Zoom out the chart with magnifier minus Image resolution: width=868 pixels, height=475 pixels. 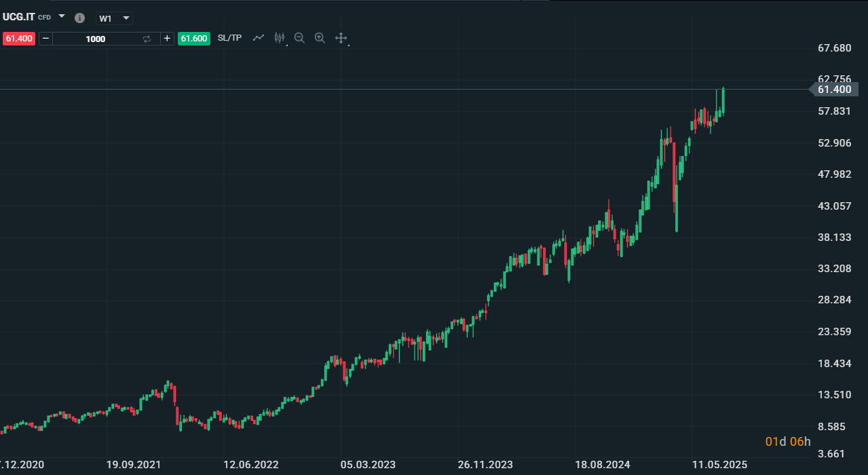click(x=299, y=38)
